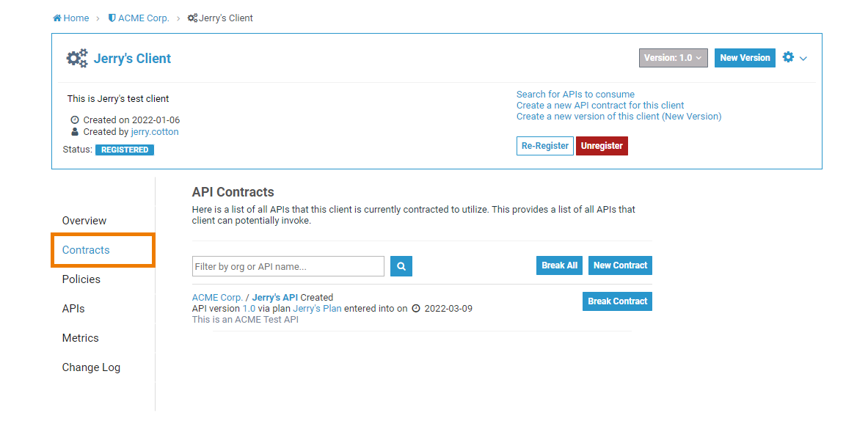
Task: Open the Version: 1.0 dropdown
Action: point(673,58)
